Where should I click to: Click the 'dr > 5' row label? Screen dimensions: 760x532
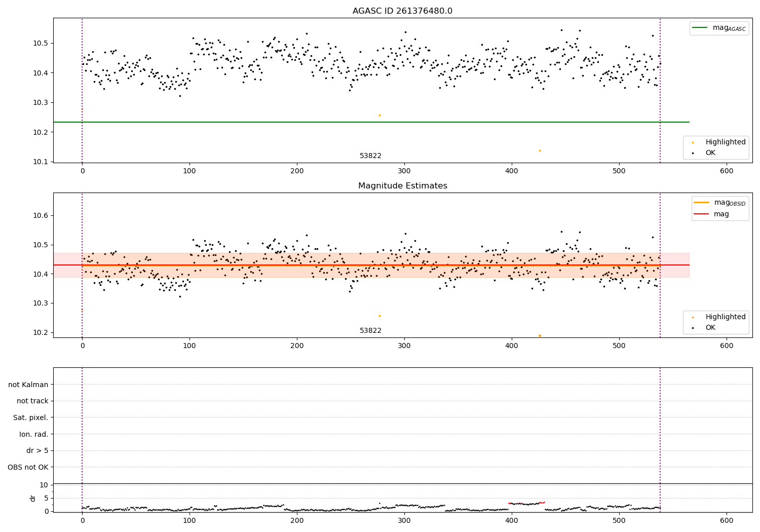37,450
